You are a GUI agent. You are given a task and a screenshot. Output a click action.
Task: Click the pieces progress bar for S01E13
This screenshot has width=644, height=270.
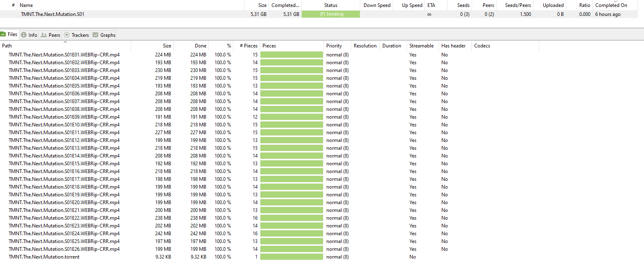[291, 148]
